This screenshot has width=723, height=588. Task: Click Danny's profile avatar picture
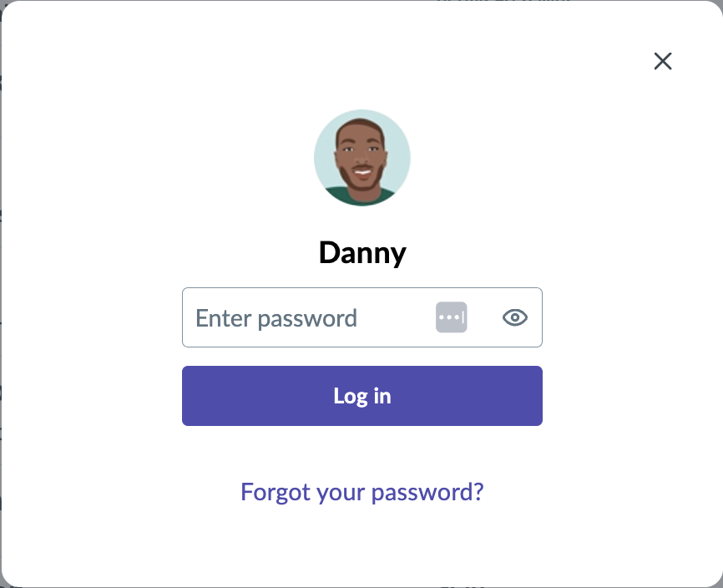[362, 158]
